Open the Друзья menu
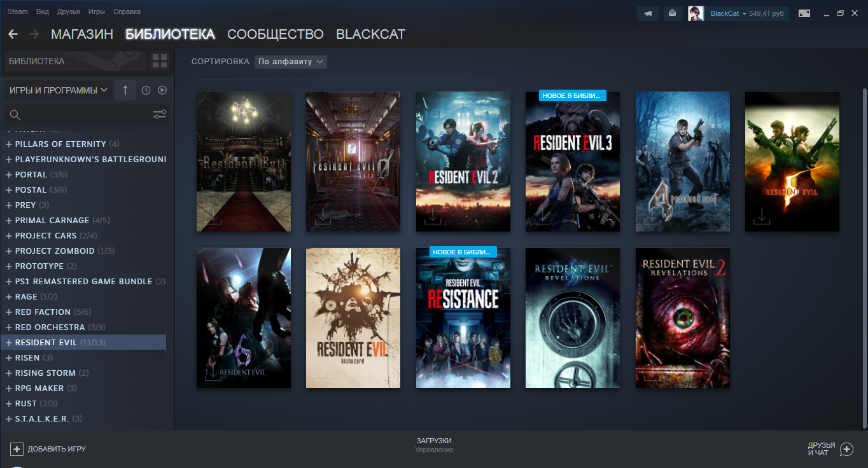The image size is (868, 468). (x=69, y=11)
